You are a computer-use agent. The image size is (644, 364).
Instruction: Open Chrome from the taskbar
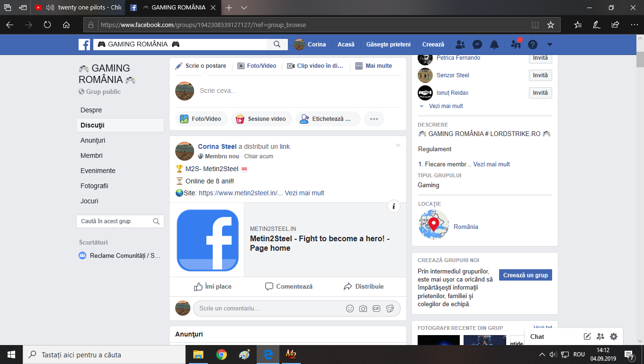point(221,355)
